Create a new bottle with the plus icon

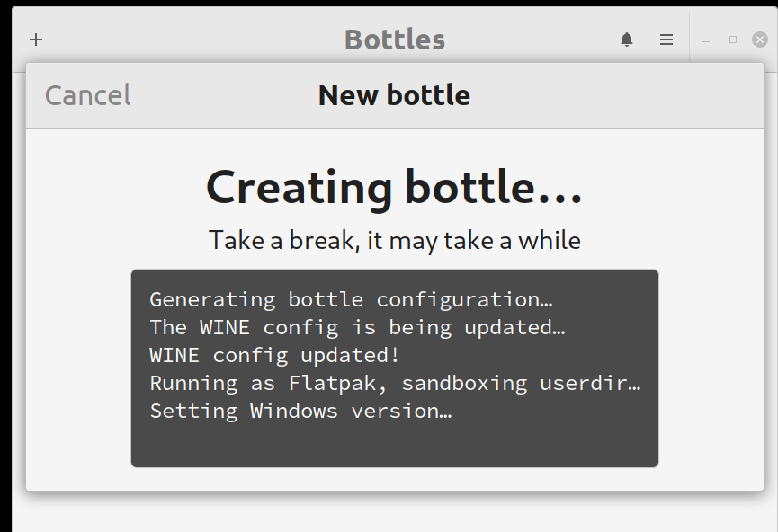[x=35, y=40]
